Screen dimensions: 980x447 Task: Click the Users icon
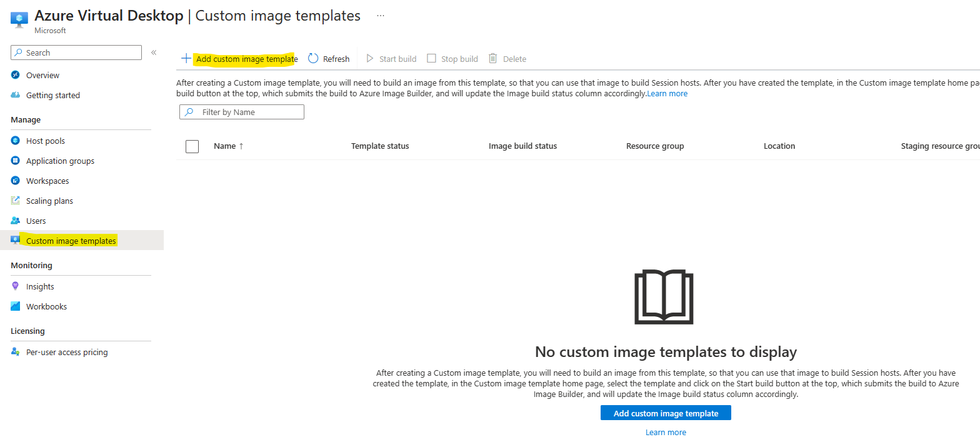click(16, 221)
